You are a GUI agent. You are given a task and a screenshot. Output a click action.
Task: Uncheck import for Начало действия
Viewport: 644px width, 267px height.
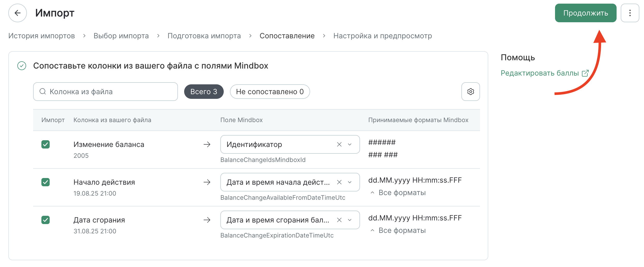[46, 182]
